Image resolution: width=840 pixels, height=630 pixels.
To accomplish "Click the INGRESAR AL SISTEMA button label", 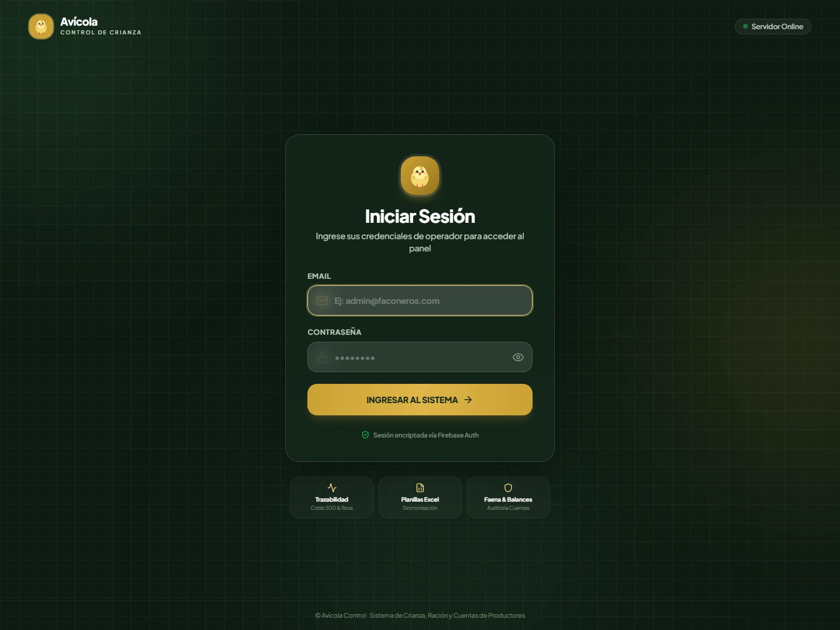I will tap(412, 400).
